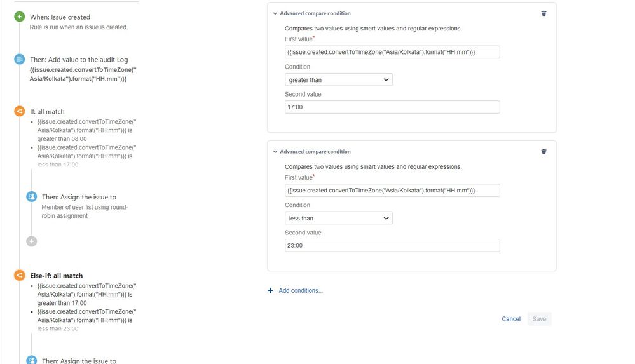Image resolution: width=635 pixels, height=364 pixels.
Task: Delete the first Advanced compare condition
Action: 543,13
